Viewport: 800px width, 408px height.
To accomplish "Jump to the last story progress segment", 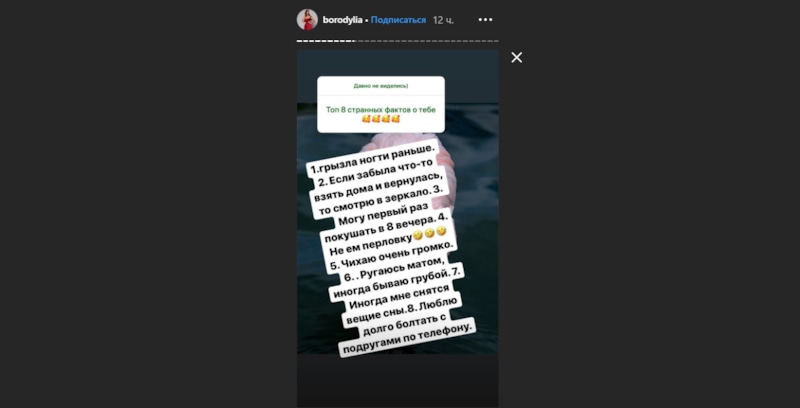I will pyautogui.click(x=496, y=41).
